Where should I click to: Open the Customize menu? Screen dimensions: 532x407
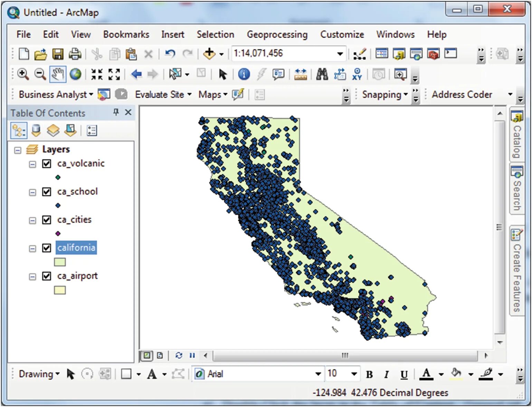(x=342, y=35)
